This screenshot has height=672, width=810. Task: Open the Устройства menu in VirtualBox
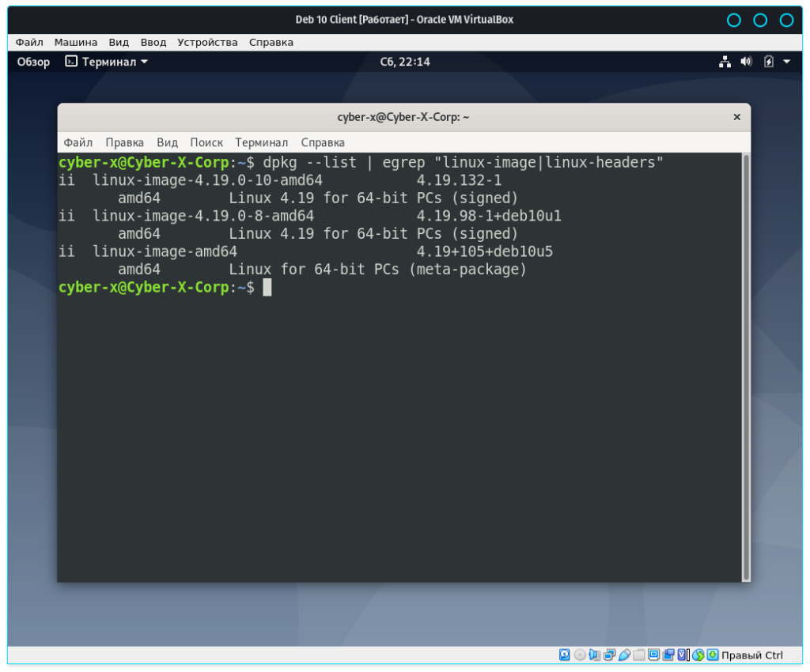pos(207,42)
